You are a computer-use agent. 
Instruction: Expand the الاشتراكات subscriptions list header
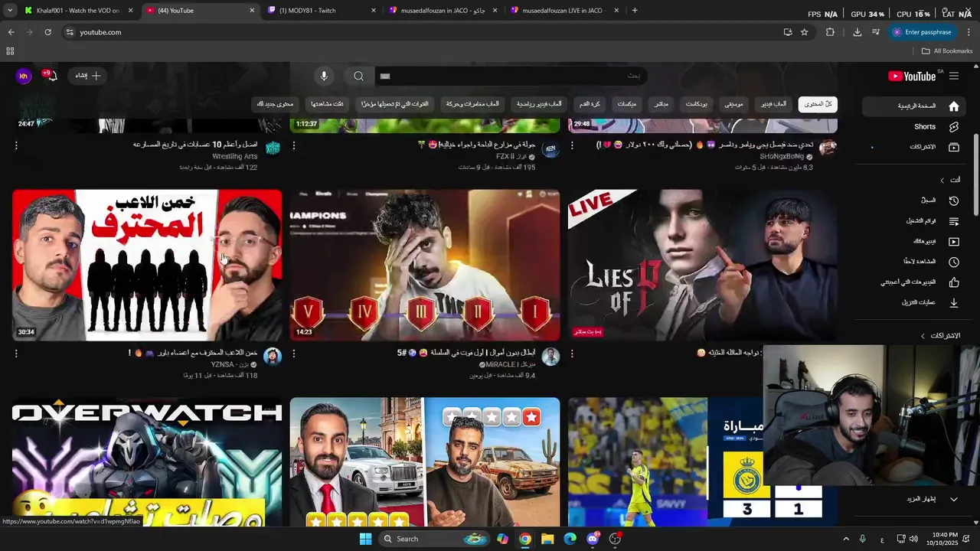(x=941, y=336)
